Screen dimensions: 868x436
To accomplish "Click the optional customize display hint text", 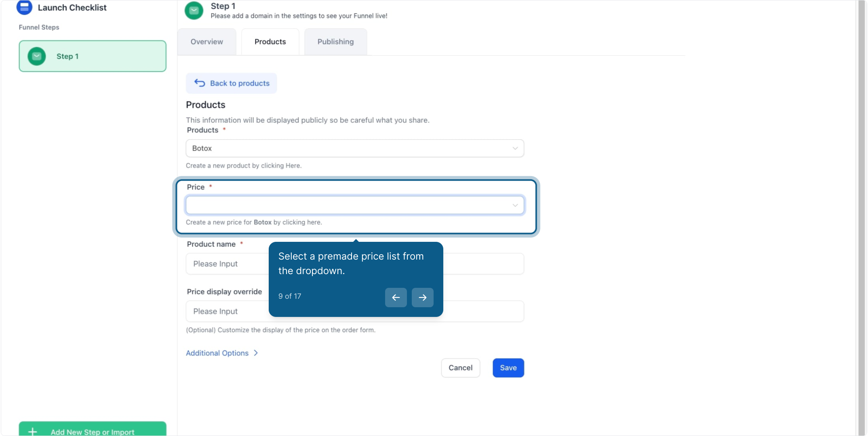I will click(x=281, y=330).
